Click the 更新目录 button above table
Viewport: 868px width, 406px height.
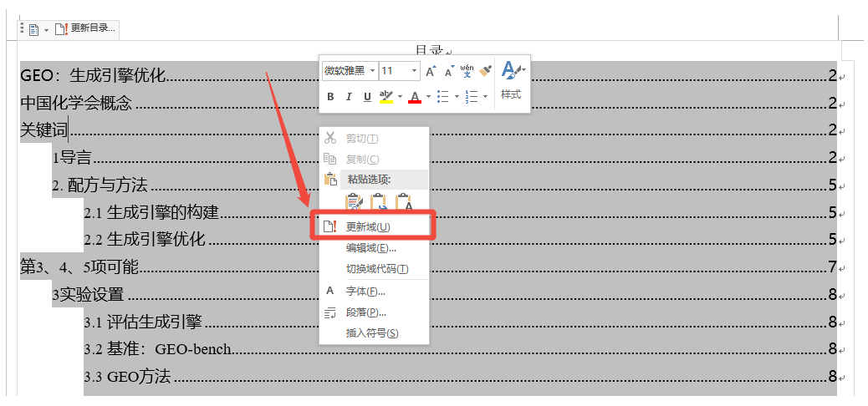pos(86,28)
